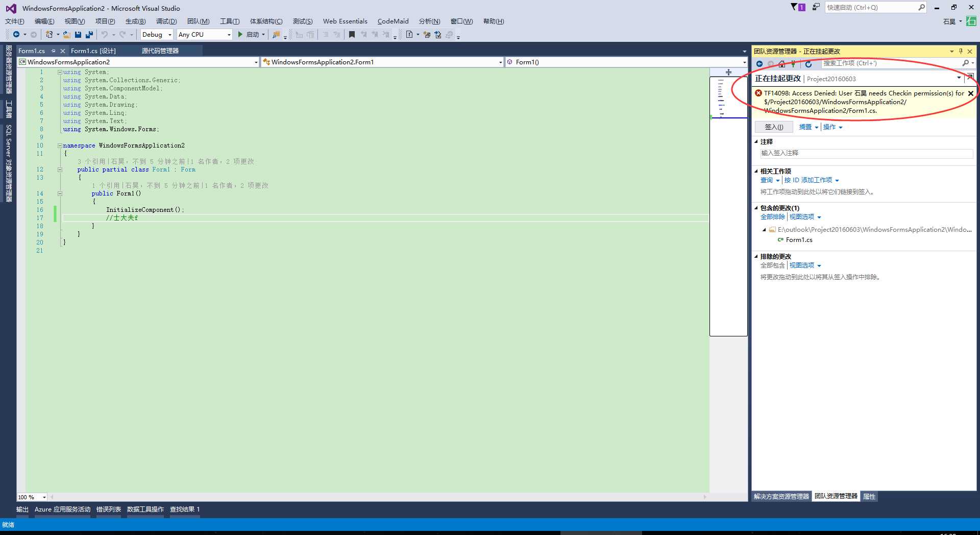
Task: Toggle bookmark on current line icon
Action: [352, 34]
